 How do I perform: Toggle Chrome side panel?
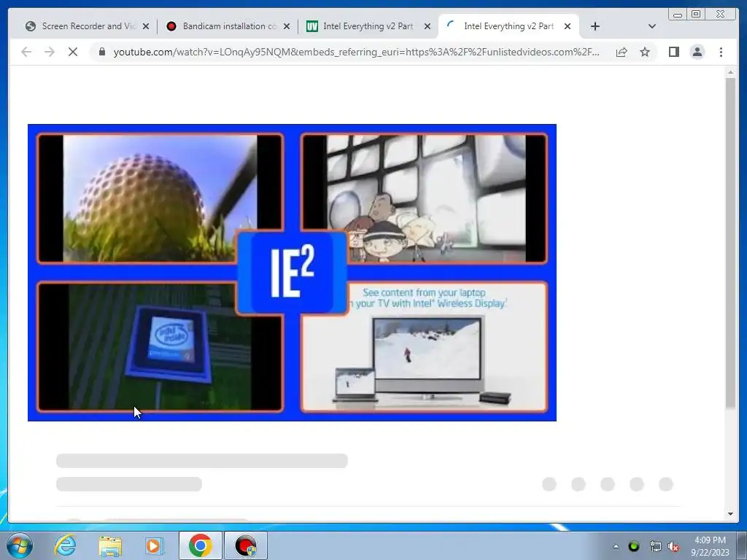click(673, 52)
